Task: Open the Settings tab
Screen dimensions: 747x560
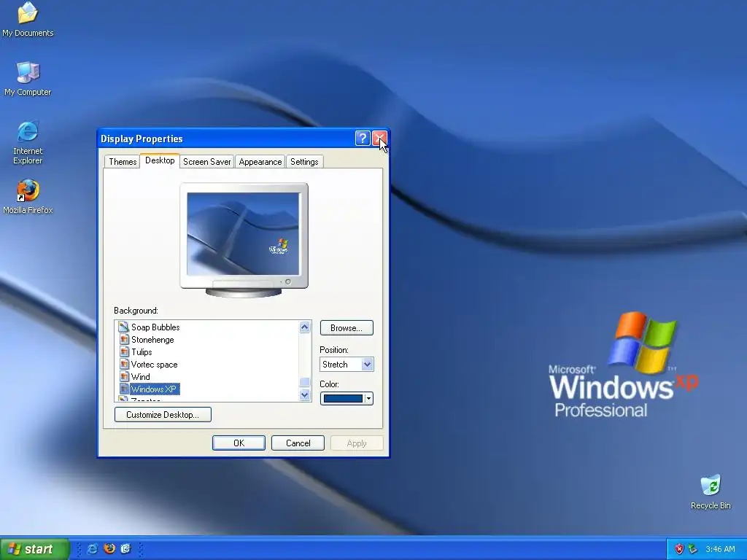Action: pos(304,161)
